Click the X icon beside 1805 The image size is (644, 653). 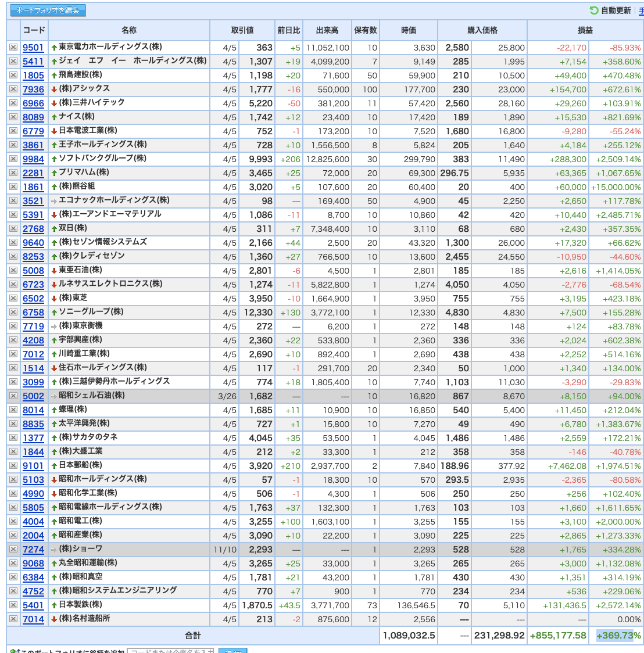pos(13,76)
